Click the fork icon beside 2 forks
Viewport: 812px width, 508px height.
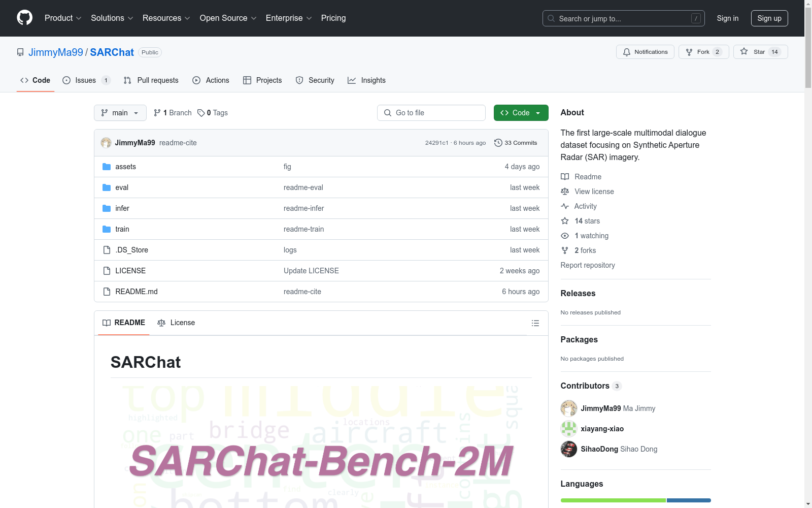pyautogui.click(x=565, y=250)
